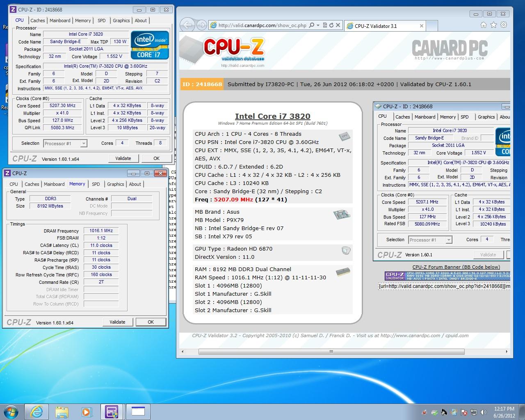525x420 pixels.
Task: Click the Freq 5207.09 MHz text line
Action: point(241,200)
